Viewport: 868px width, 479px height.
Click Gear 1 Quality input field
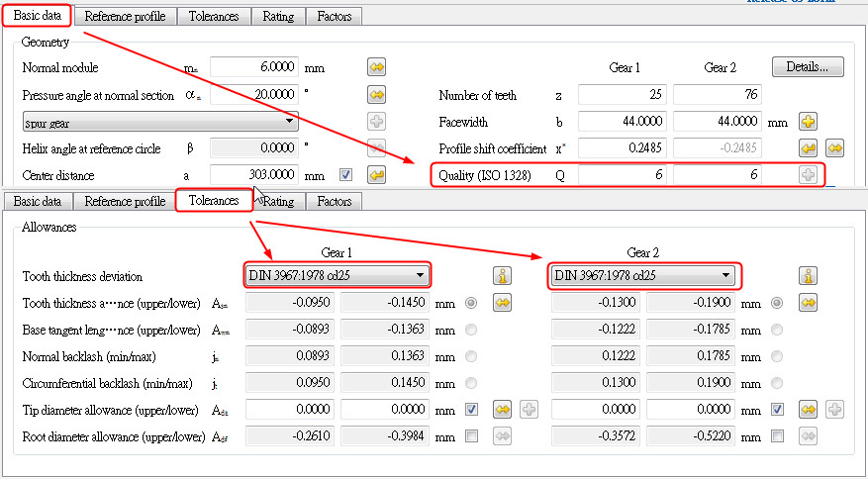pos(623,175)
